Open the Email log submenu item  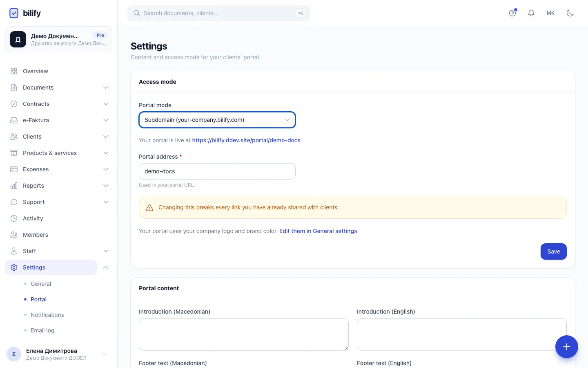pos(42,330)
